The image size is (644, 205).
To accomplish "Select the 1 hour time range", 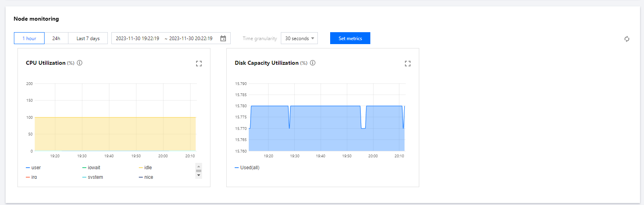I will tap(29, 39).
